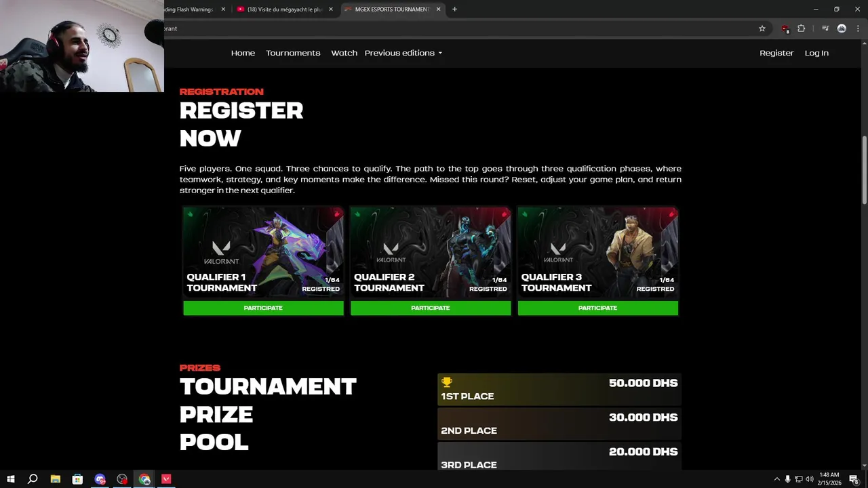Click the page vertical scrollbar thumb
868x488 pixels.
(864, 169)
